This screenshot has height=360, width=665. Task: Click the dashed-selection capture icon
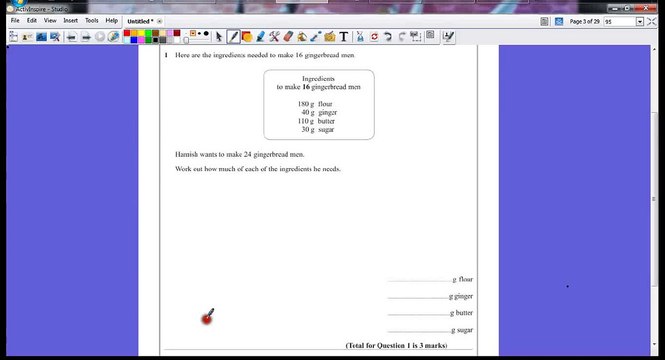(415, 36)
